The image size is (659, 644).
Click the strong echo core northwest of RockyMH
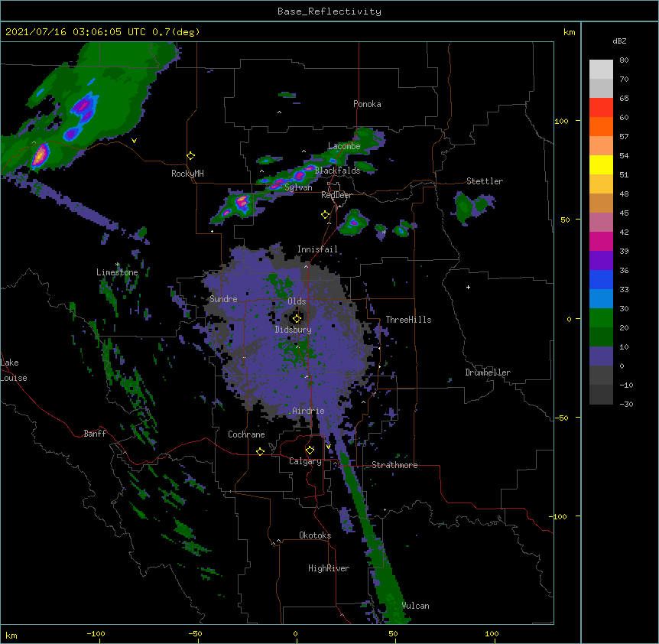pos(40,155)
